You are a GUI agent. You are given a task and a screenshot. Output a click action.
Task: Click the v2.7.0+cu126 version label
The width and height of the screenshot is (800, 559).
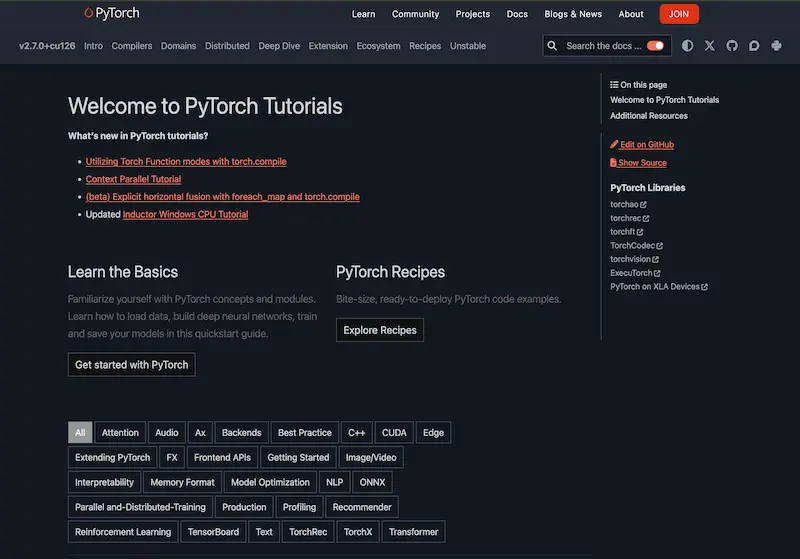[47, 46]
